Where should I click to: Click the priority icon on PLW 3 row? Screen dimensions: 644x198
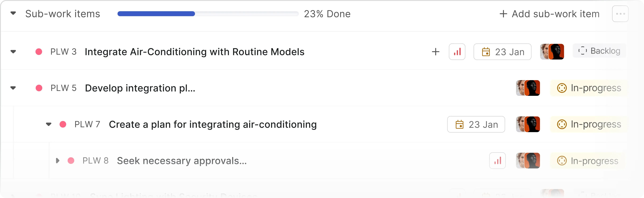coord(457,52)
